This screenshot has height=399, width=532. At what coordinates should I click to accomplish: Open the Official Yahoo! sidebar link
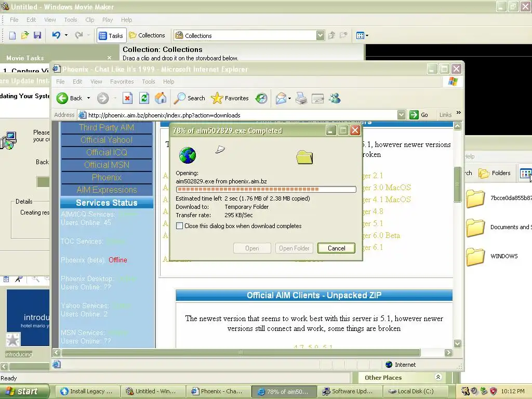tap(107, 140)
